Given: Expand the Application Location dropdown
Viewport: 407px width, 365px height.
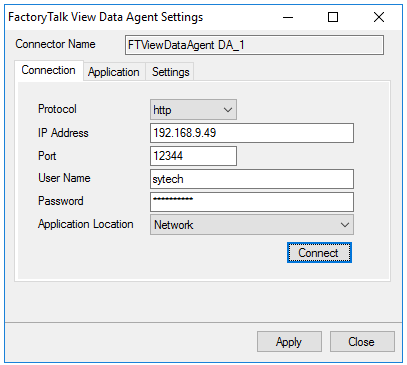Looking at the screenshot, I should click(252, 225).
